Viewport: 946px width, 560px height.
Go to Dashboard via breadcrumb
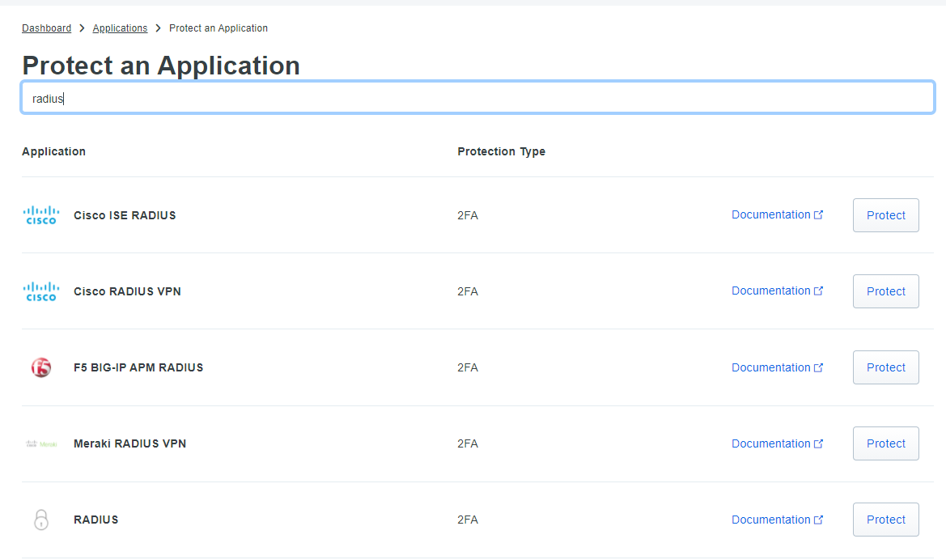click(x=46, y=28)
